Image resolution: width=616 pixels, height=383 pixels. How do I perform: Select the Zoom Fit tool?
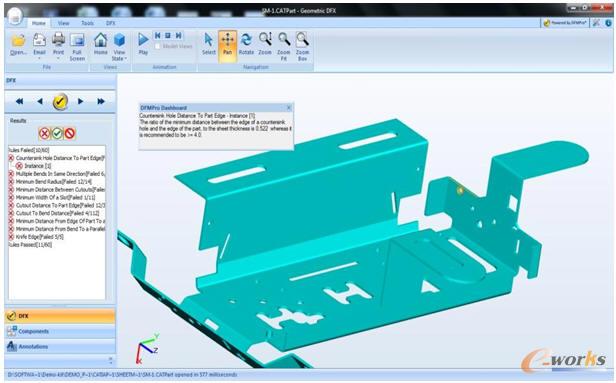click(x=284, y=40)
